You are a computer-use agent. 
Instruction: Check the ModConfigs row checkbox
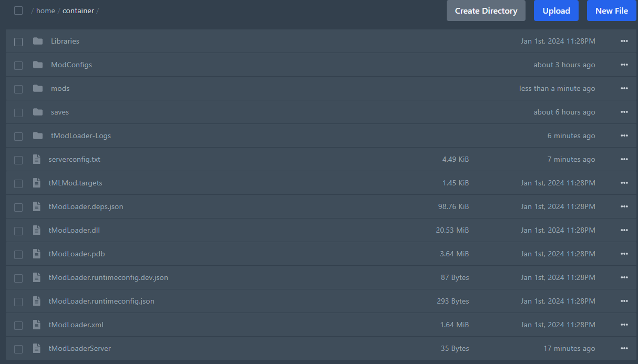coord(18,65)
